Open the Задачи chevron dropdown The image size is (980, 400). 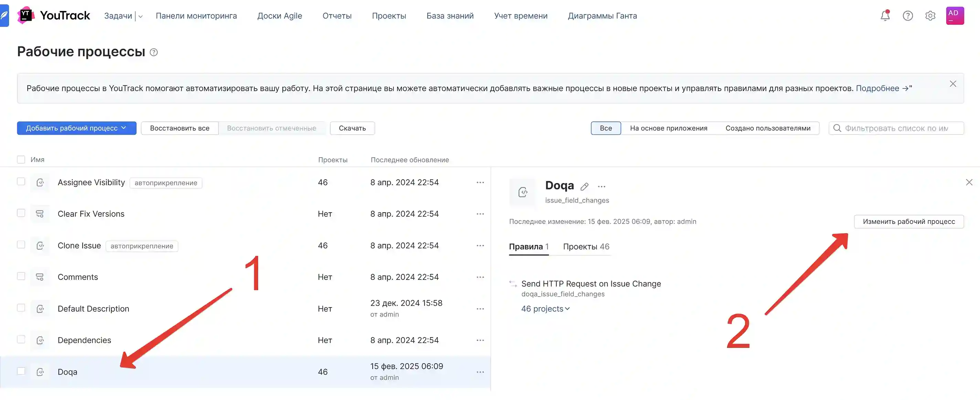coord(140,16)
